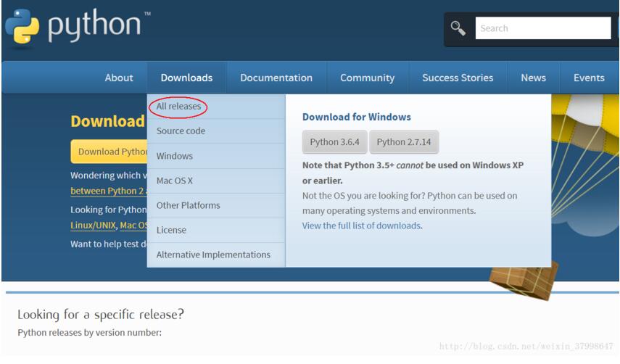Click the yellow Download Python button
This screenshot has height=364, width=620.
click(x=109, y=152)
